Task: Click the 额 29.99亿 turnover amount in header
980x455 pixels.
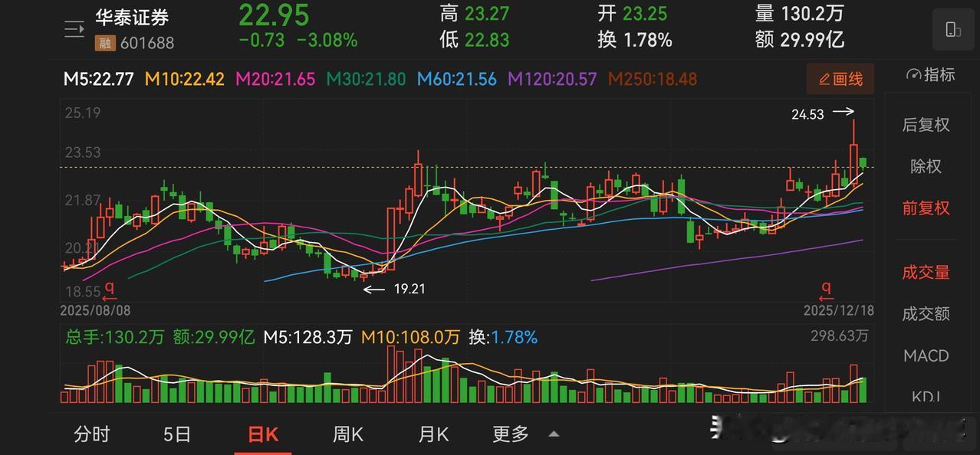Action: 801,39
